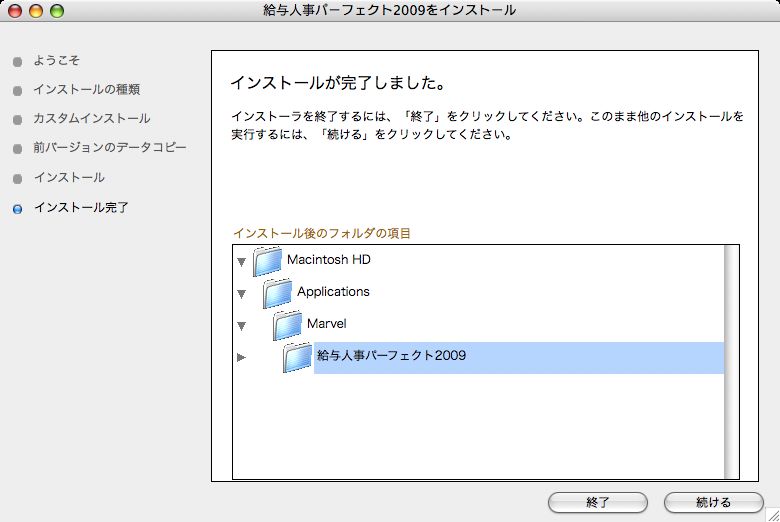The image size is (780, 522).
Task: Zoom the installer with green button
Action: coord(57,10)
